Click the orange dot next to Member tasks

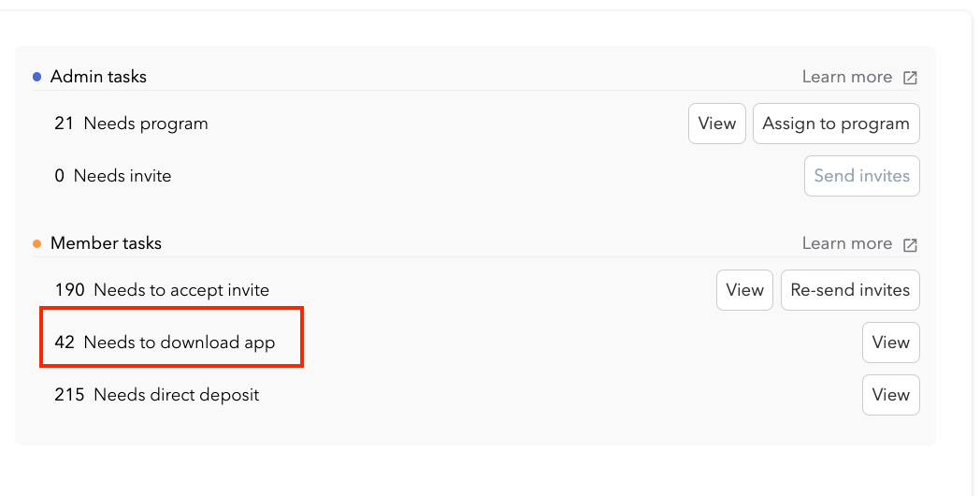pyautogui.click(x=37, y=243)
